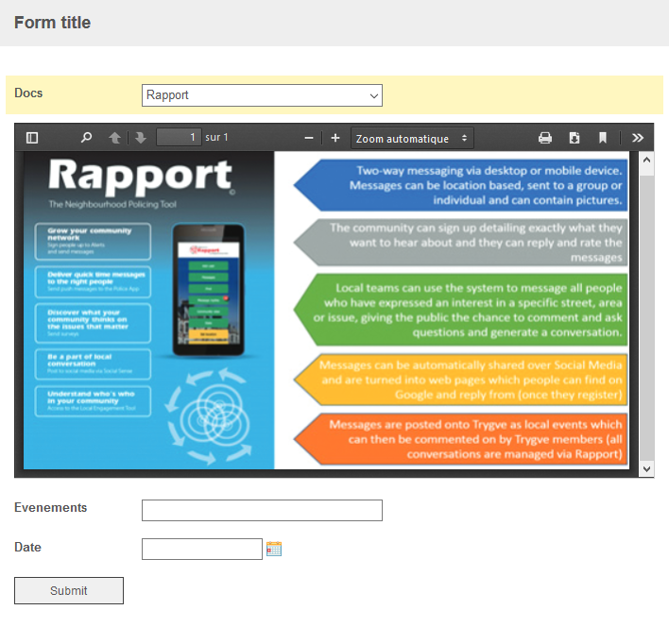Open the date picker calendar icon
This screenshot has width=669, height=644.
274,549
